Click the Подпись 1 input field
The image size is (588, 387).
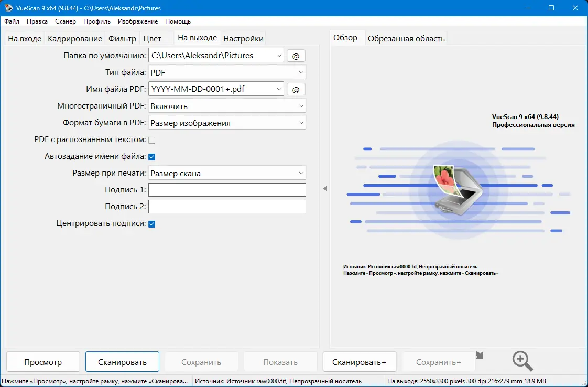click(x=227, y=190)
